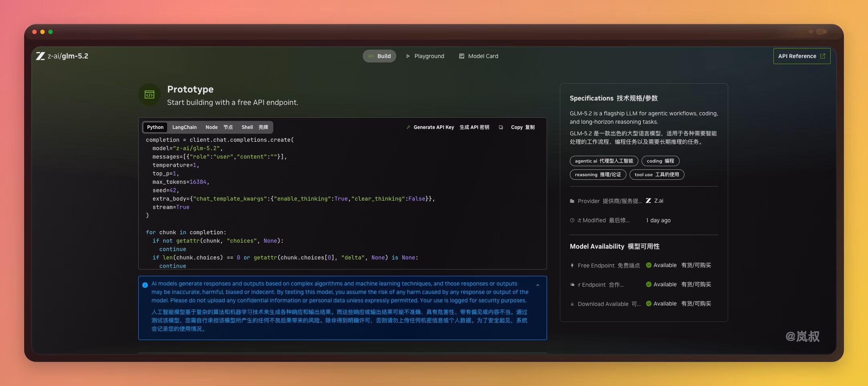The height and width of the screenshot is (386, 868).
Task: Click the Prototype code window icon
Action: pos(149,94)
